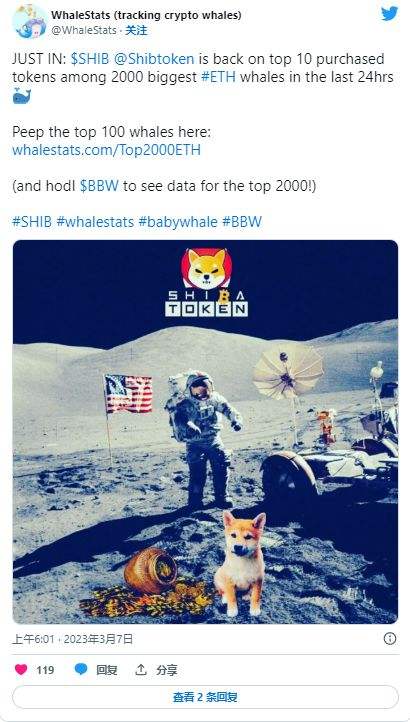The height and width of the screenshot is (722, 410).
Task: Click the Twitter bird logo
Action: [x=389, y=14]
